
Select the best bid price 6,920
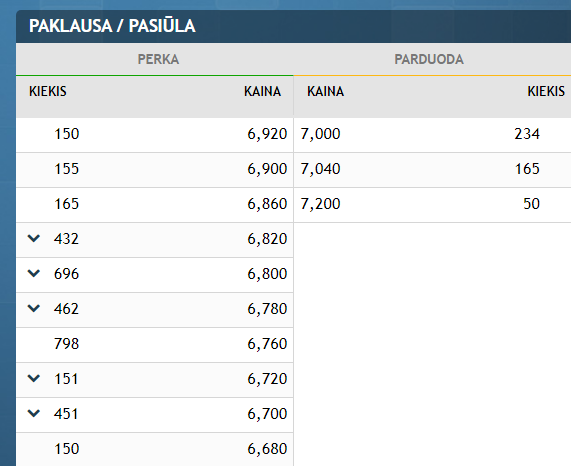[x=267, y=134]
